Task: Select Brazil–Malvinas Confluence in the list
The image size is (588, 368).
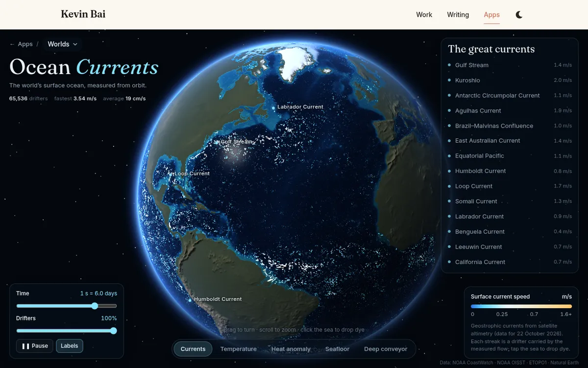Action: pyautogui.click(x=510, y=126)
